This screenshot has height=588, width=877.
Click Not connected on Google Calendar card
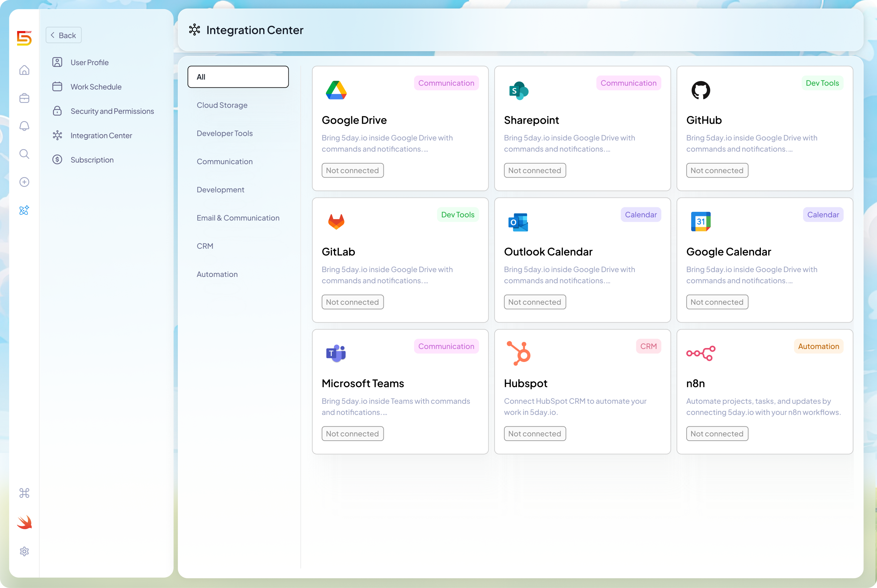717,302
